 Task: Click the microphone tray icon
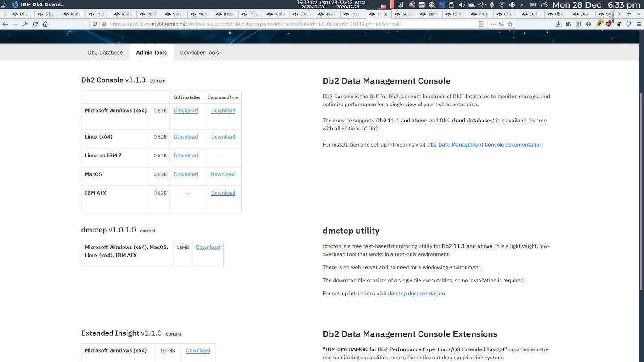492,4
